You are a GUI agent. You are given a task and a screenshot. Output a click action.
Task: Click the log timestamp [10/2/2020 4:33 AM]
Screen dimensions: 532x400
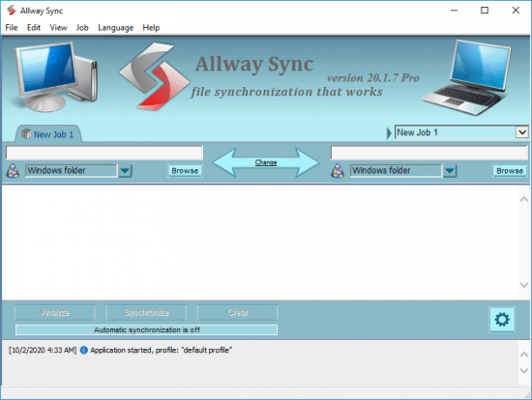pyautogui.click(x=43, y=350)
